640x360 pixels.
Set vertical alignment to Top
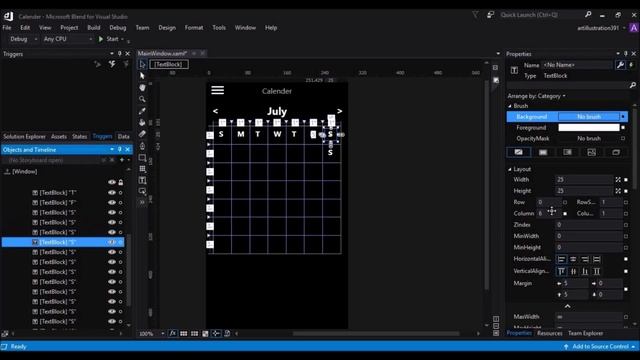562,271
